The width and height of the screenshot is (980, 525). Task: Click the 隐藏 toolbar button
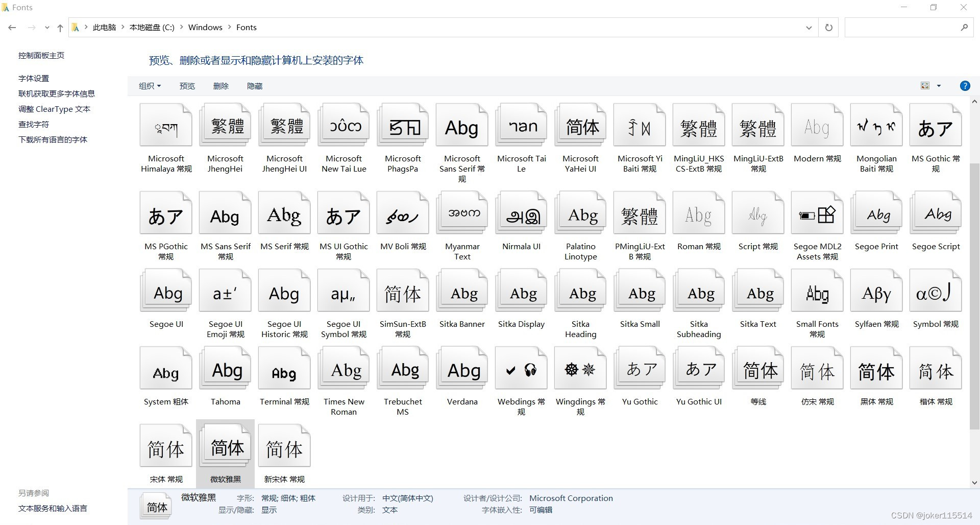254,86
